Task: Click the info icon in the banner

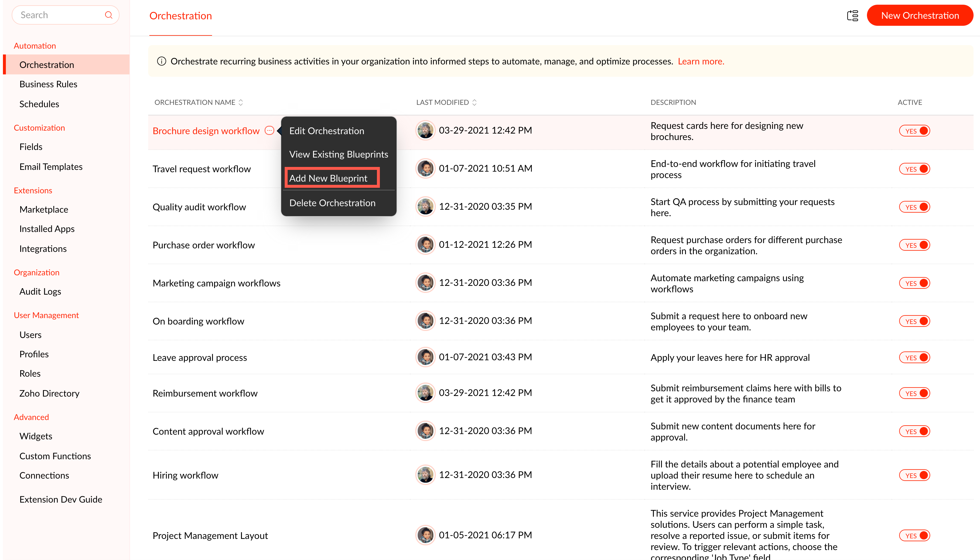Action: (x=162, y=61)
